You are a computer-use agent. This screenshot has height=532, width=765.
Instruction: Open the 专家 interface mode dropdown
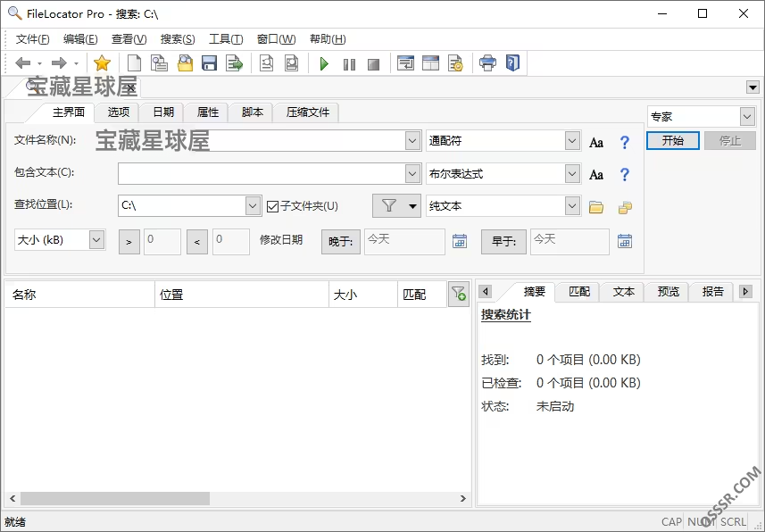point(746,117)
